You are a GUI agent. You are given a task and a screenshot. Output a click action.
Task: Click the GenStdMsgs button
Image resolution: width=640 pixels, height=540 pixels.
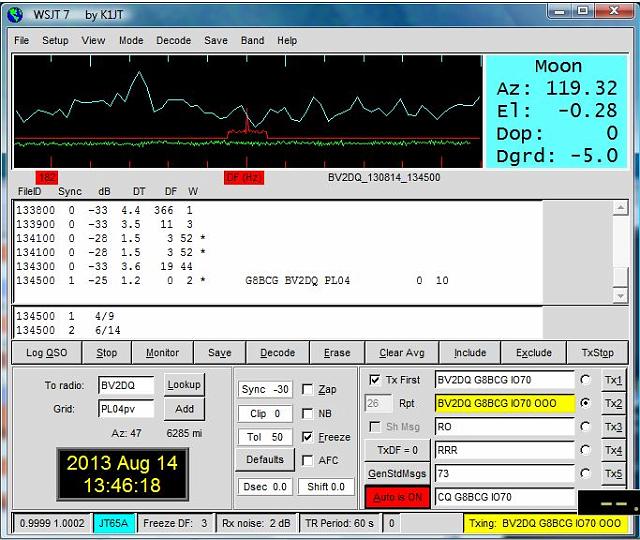(x=397, y=473)
